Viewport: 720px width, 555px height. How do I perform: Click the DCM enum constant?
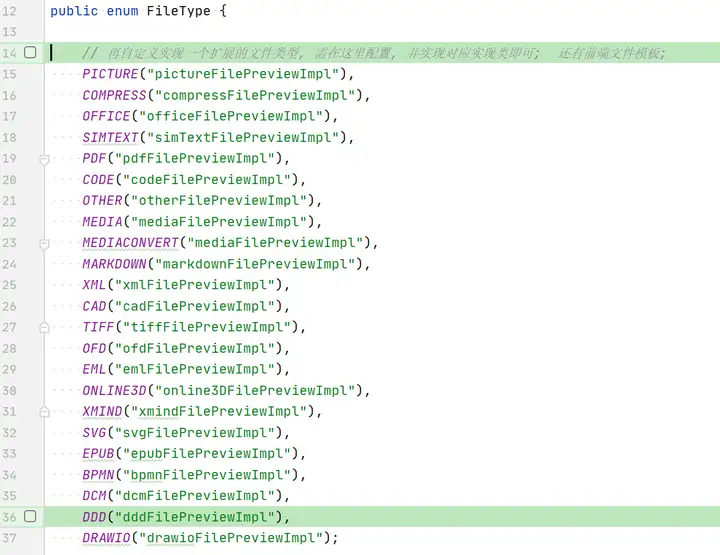point(94,496)
